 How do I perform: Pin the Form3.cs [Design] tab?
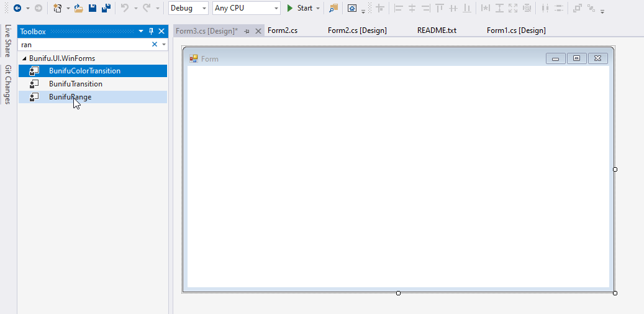[247, 31]
